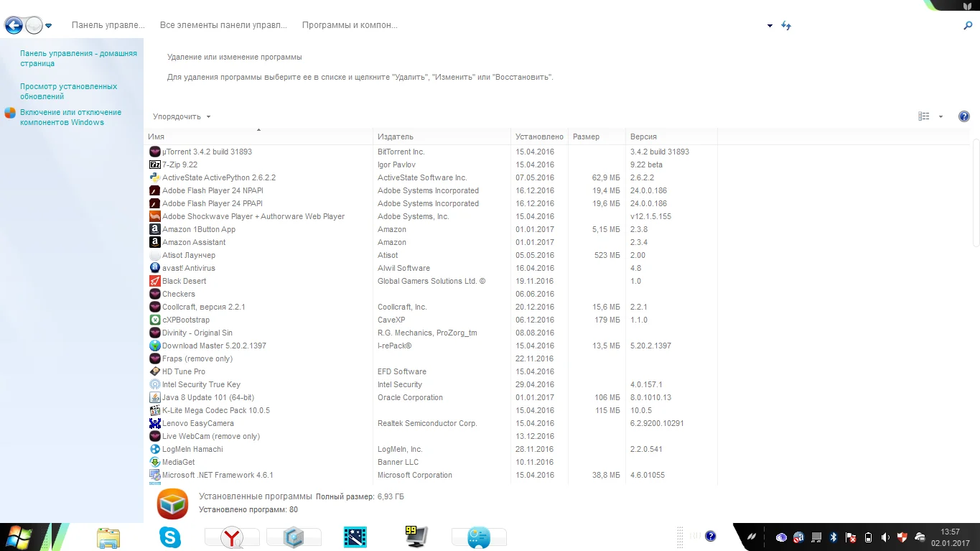Open help with the blue question mark
This screenshot has height=551, width=980.
pyautogui.click(x=964, y=116)
